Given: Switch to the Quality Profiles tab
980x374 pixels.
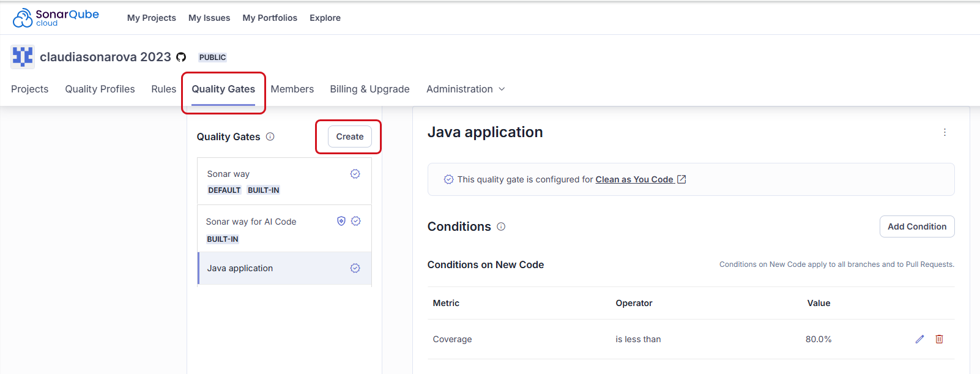Looking at the screenshot, I should pos(100,89).
